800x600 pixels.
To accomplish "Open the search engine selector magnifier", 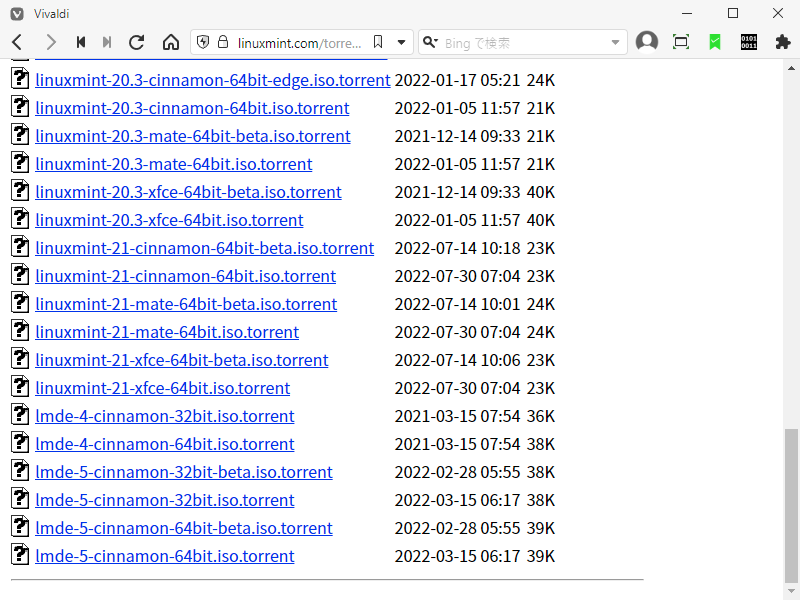I will pos(430,42).
